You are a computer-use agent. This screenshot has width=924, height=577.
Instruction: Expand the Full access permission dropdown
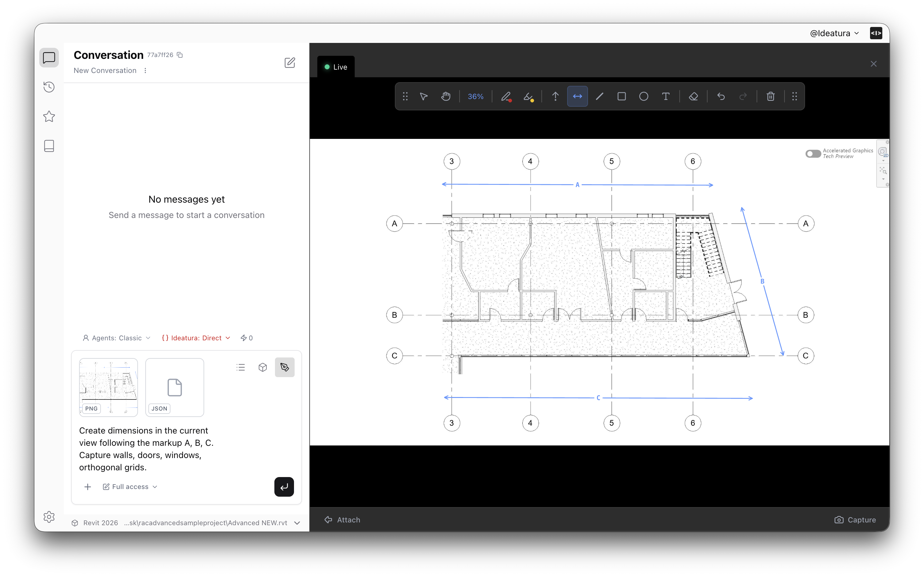click(x=130, y=487)
